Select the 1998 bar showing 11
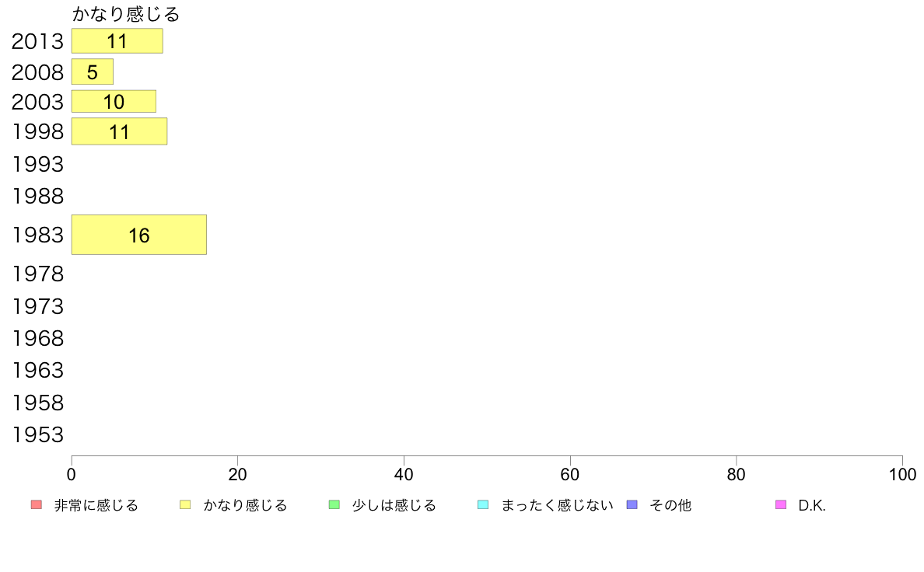 coord(120,131)
